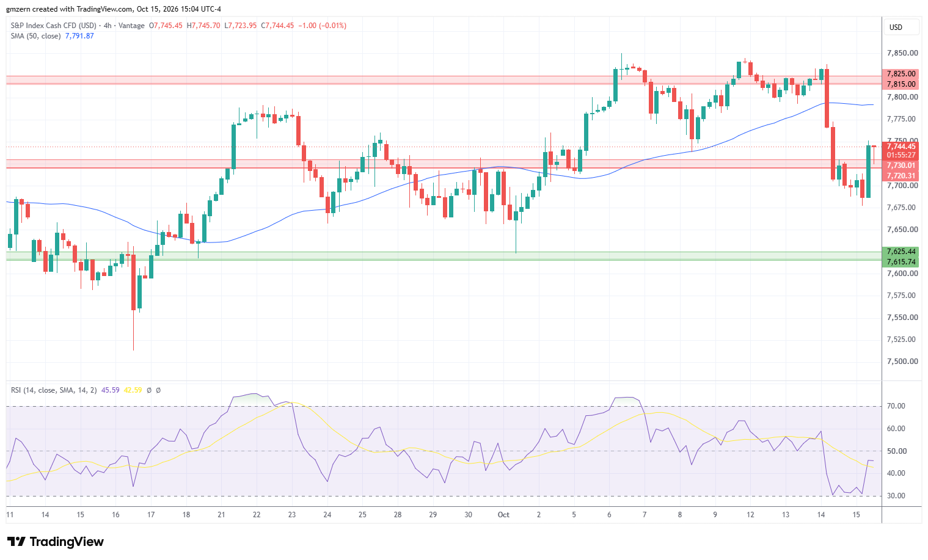Click the 4h interval in the chart title
This screenshot has width=928, height=560.
pos(108,26)
